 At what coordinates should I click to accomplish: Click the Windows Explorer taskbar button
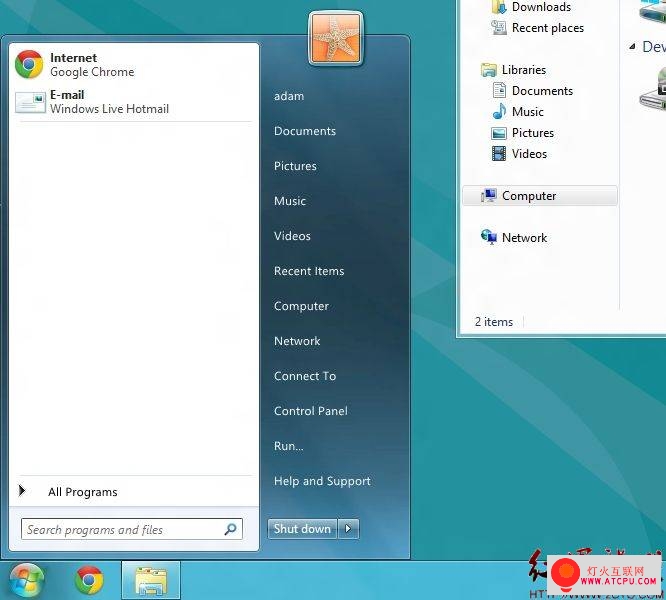coord(151,580)
